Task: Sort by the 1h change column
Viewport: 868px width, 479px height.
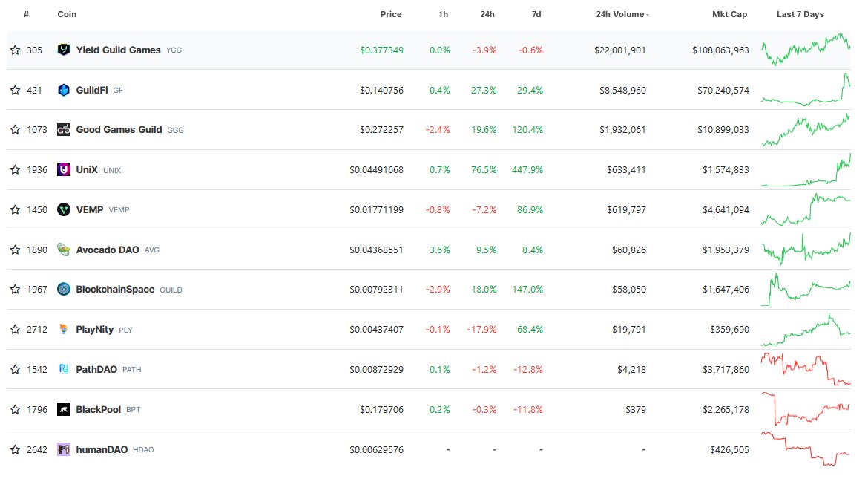Action: 444,14
